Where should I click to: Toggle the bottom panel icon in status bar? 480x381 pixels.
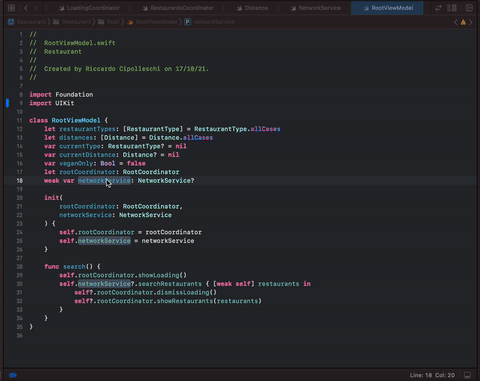pos(468,375)
